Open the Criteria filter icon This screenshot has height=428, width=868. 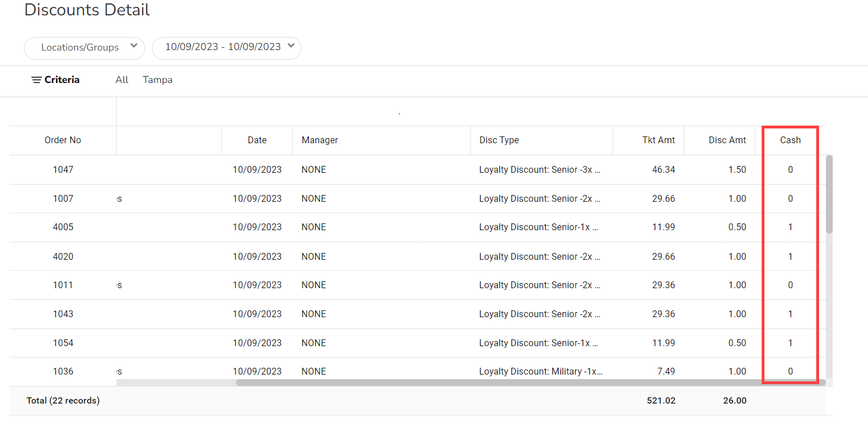click(36, 80)
